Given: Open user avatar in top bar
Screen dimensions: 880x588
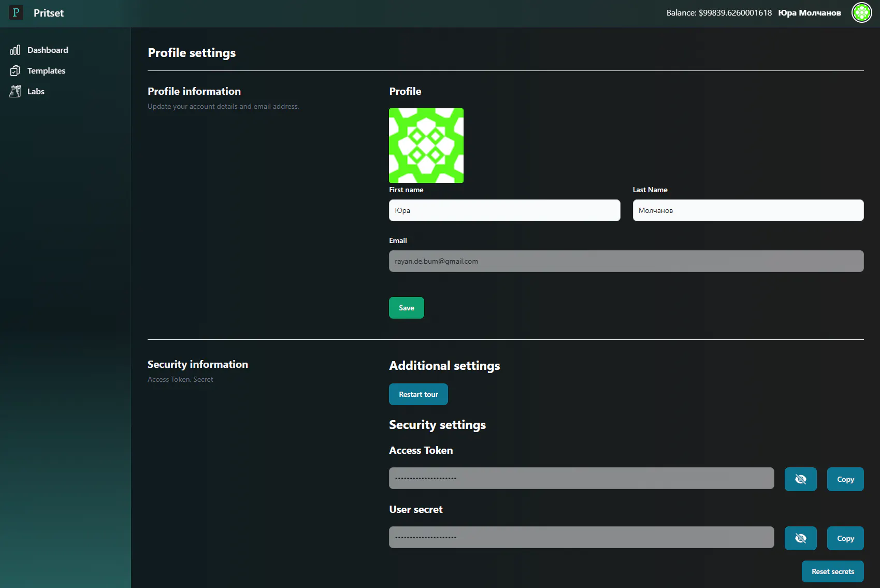Looking at the screenshot, I should pos(861,12).
